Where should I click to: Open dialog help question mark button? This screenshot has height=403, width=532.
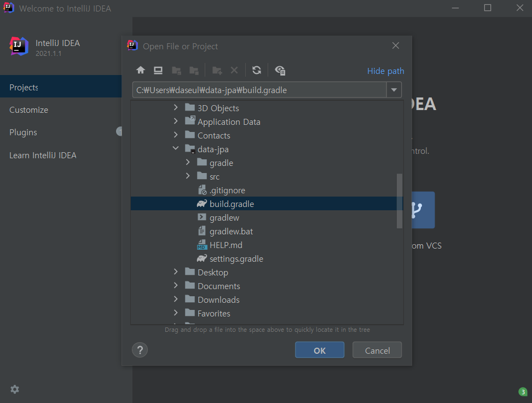pyautogui.click(x=140, y=350)
